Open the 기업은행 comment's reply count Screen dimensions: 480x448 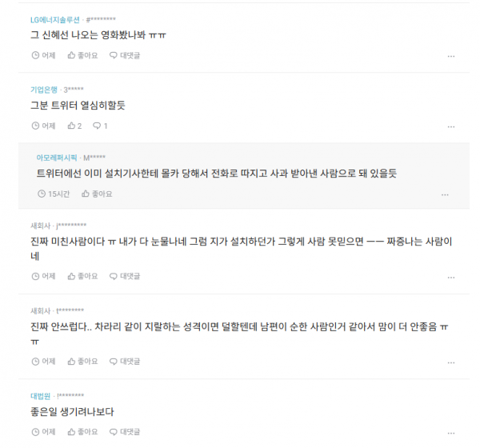click(100, 126)
